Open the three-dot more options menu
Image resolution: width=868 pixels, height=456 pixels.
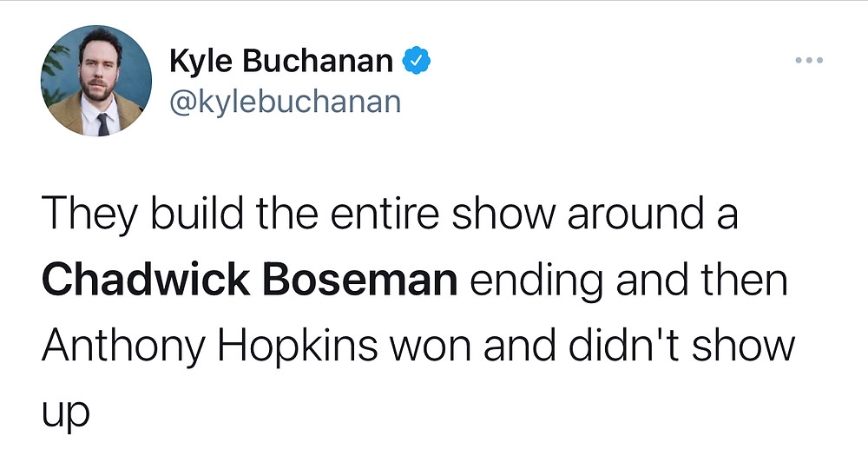tap(809, 60)
